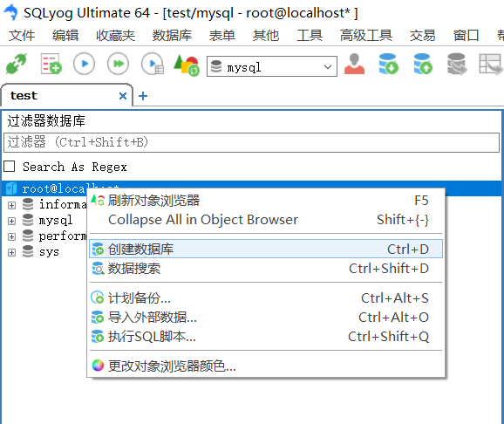Viewport: 504px width, 424px height.
Task: Click the information_schema database icon
Action: [28, 204]
